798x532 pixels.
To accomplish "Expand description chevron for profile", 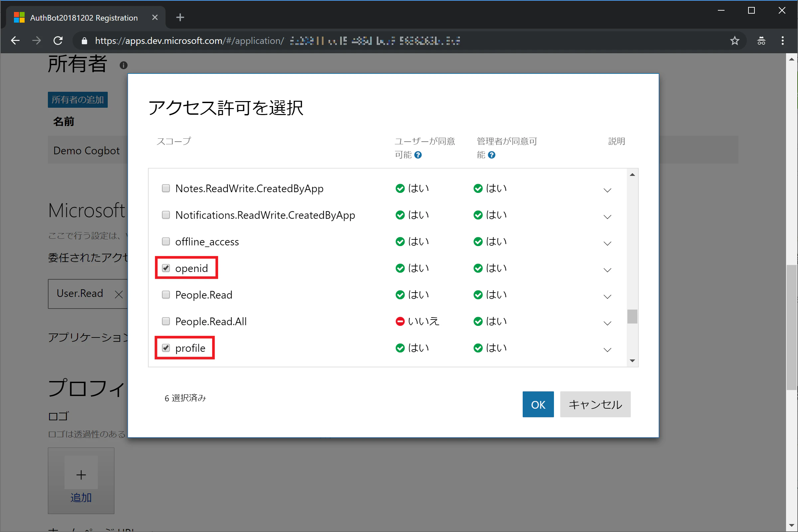I will pos(607,350).
